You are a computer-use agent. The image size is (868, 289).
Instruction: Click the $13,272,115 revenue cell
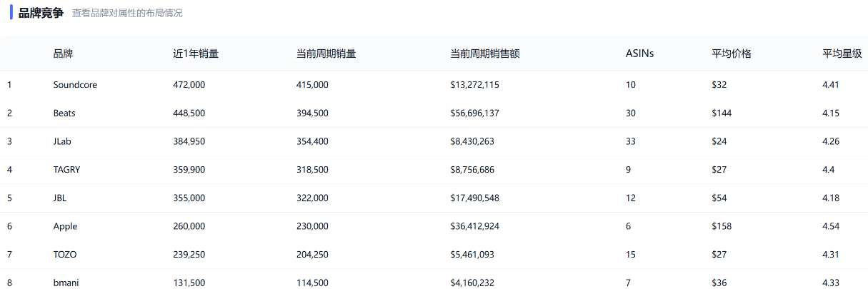pyautogui.click(x=475, y=85)
